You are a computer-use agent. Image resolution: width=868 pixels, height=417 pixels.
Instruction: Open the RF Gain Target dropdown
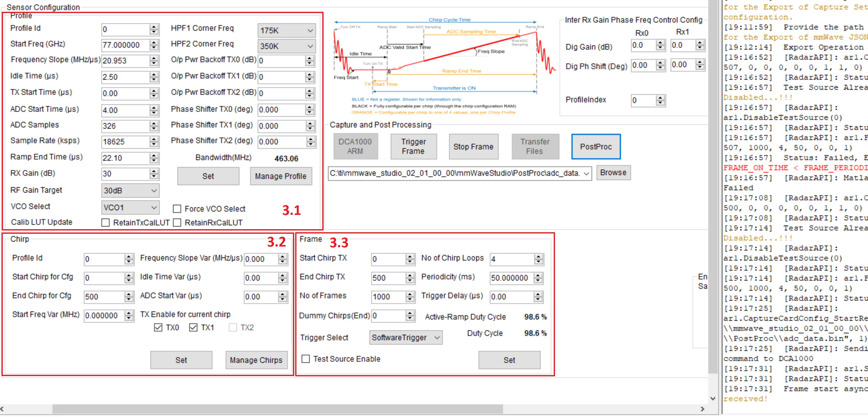[130, 191]
